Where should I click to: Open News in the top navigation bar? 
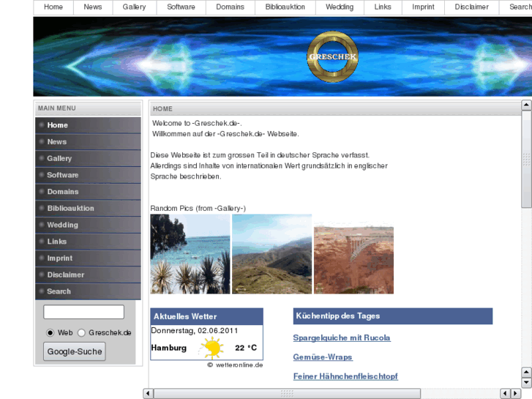(x=93, y=7)
